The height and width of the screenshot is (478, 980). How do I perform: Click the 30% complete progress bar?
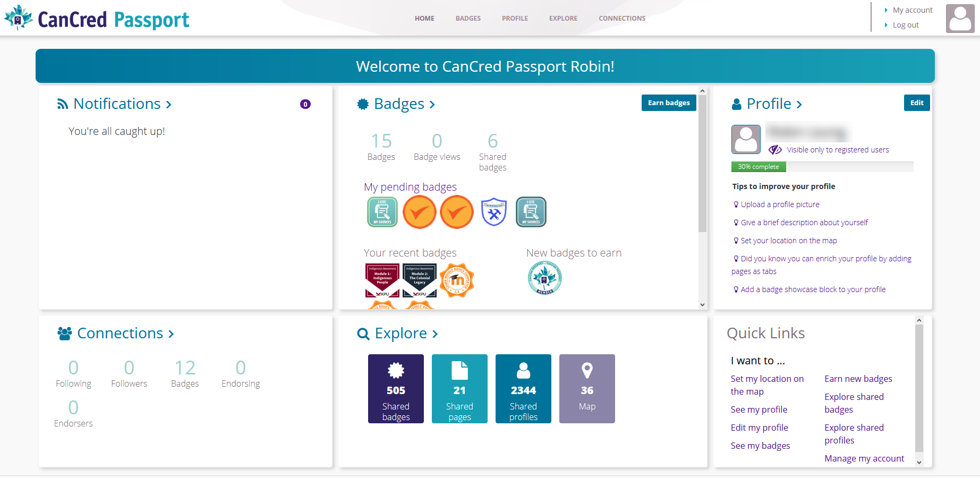(x=822, y=167)
